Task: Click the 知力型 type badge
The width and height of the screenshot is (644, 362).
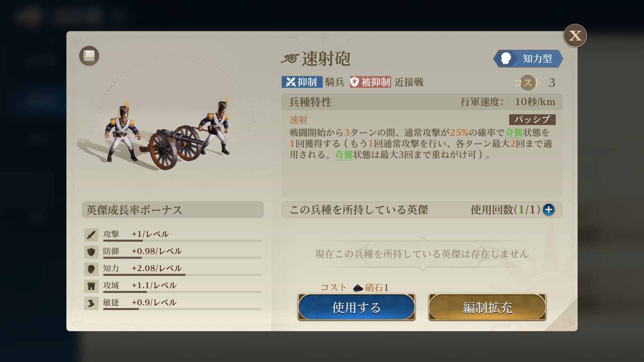Action: tap(528, 59)
